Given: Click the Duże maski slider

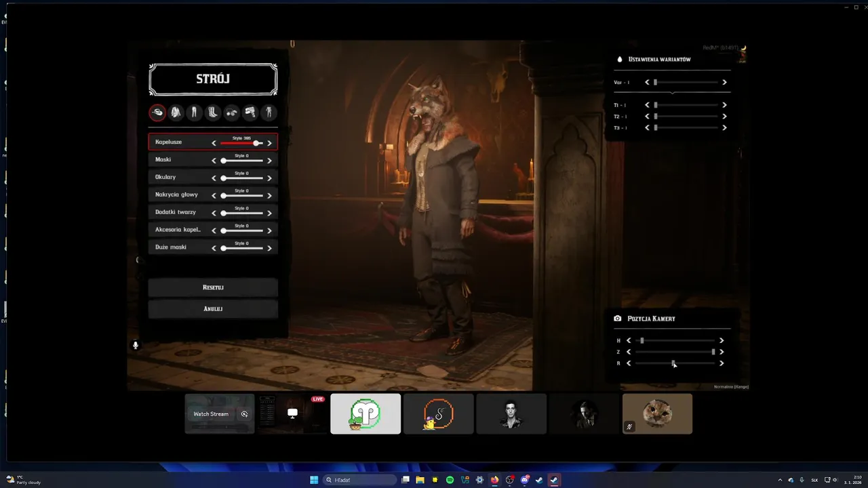Looking at the screenshot, I should 242,248.
